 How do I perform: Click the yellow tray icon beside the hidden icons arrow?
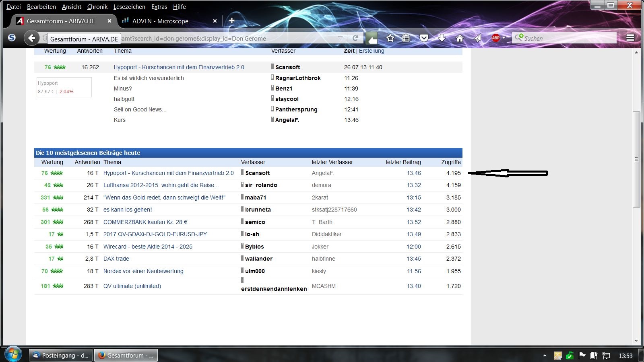557,356
